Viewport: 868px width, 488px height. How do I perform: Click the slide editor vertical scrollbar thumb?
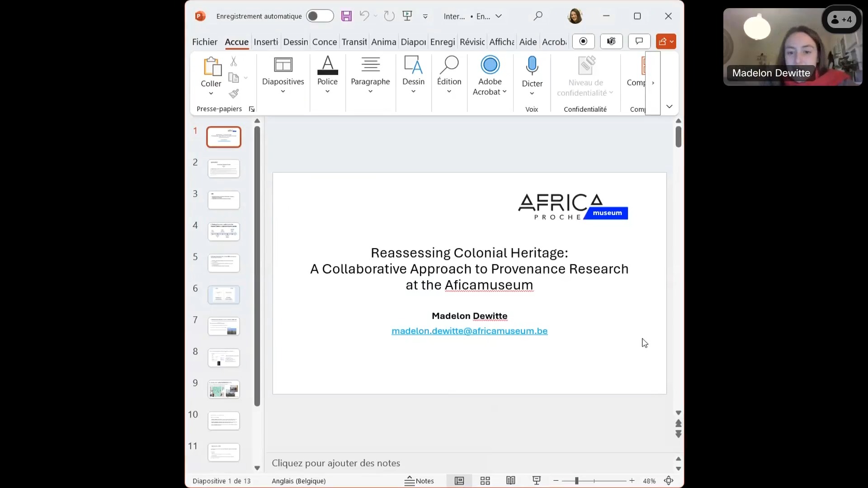click(x=679, y=136)
